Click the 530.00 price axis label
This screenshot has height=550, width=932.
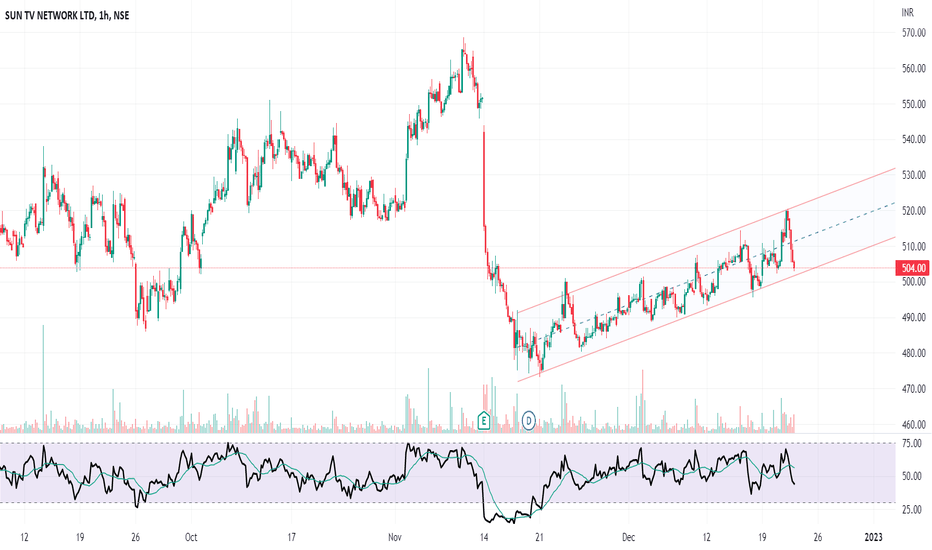914,175
